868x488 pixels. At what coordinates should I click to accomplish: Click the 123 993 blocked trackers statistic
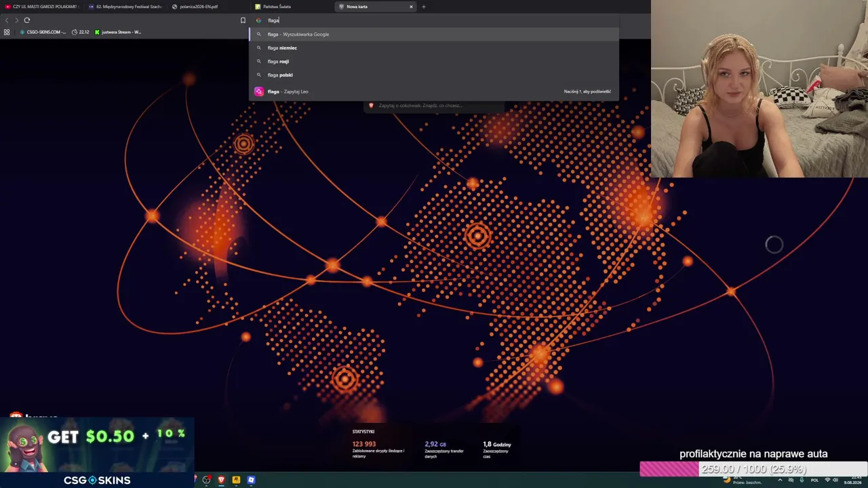[378, 449]
